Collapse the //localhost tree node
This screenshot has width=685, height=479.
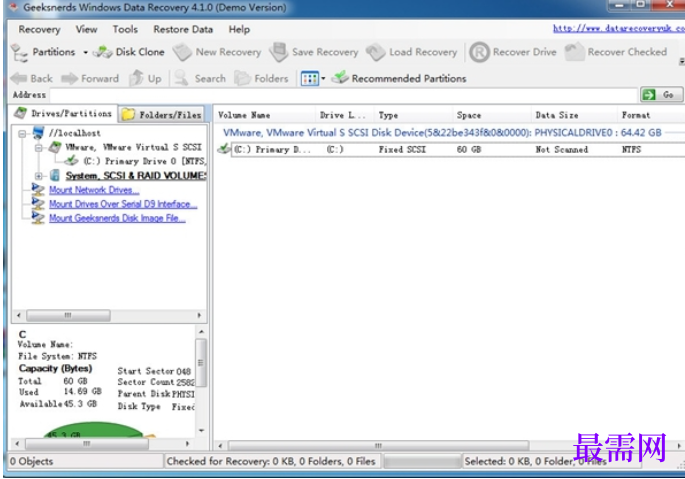[x=22, y=133]
